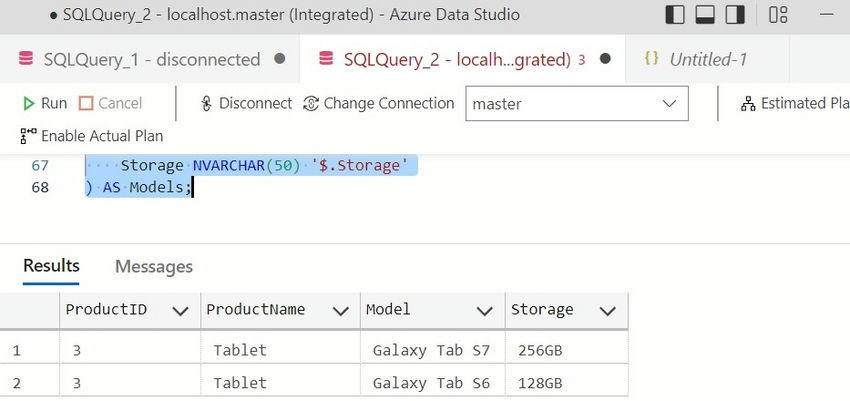Open the SQLQuery_1 disconnected tab
Screen dimensions: 850x401
tap(153, 59)
